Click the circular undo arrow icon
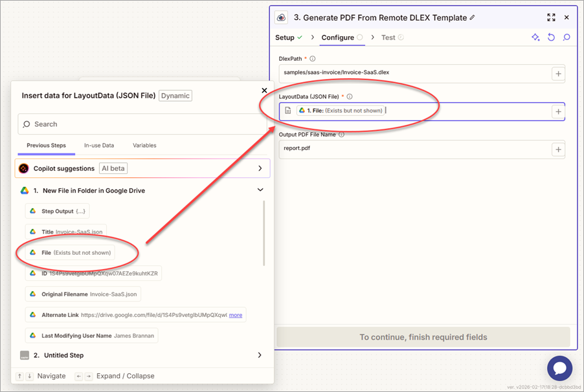 click(x=551, y=38)
